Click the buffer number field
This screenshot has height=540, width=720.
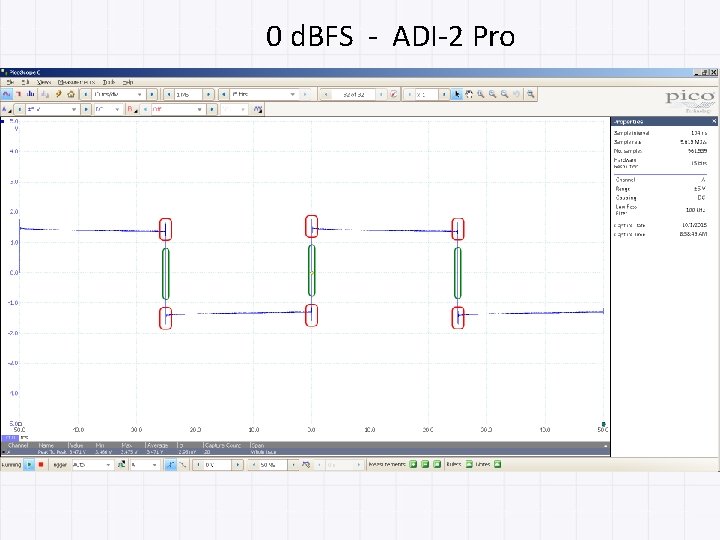coord(354,94)
